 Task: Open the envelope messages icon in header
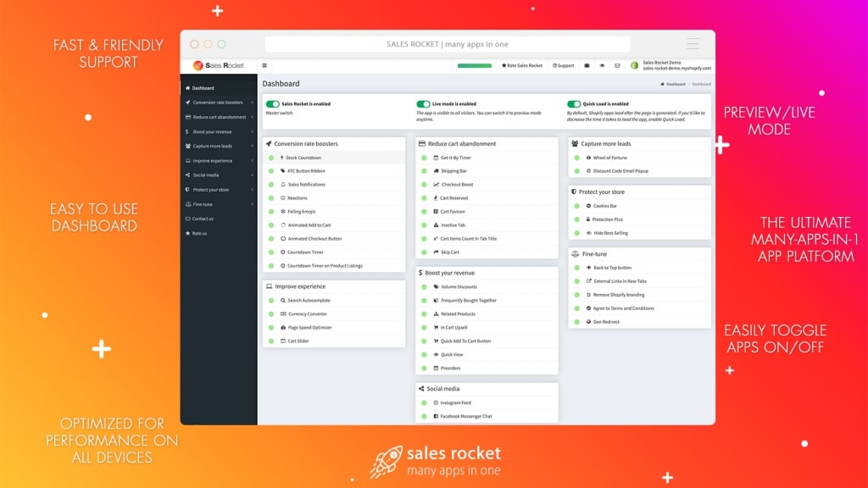(617, 65)
